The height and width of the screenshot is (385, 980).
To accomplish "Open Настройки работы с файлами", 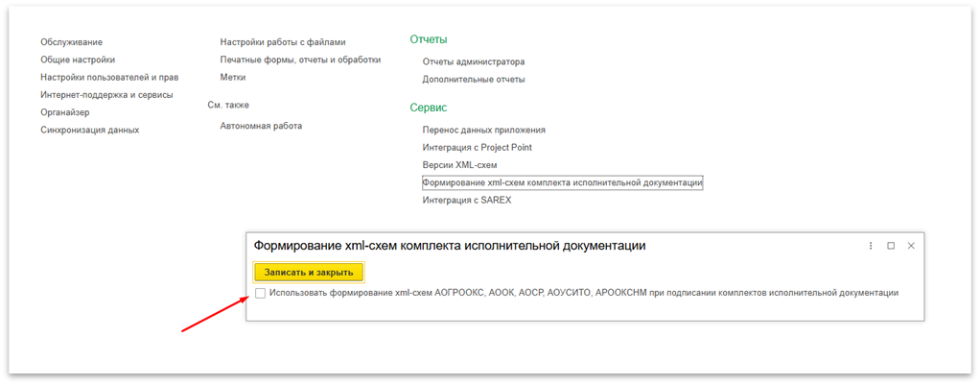I will [x=283, y=42].
